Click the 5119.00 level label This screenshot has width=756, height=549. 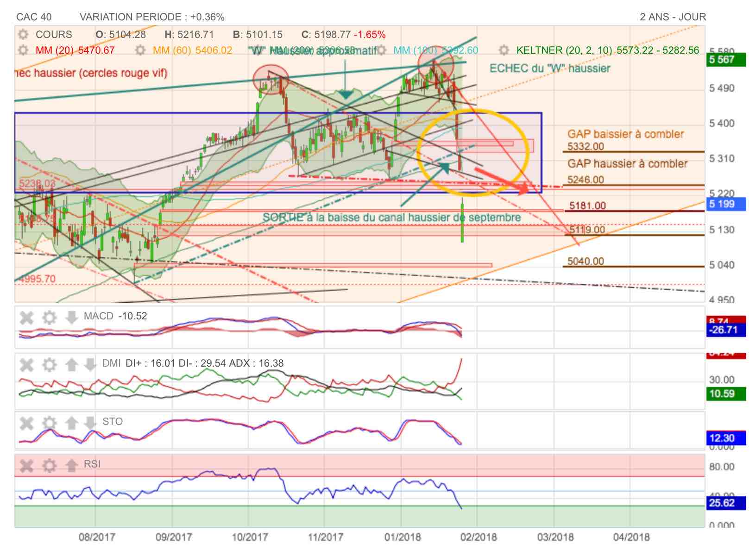point(587,230)
